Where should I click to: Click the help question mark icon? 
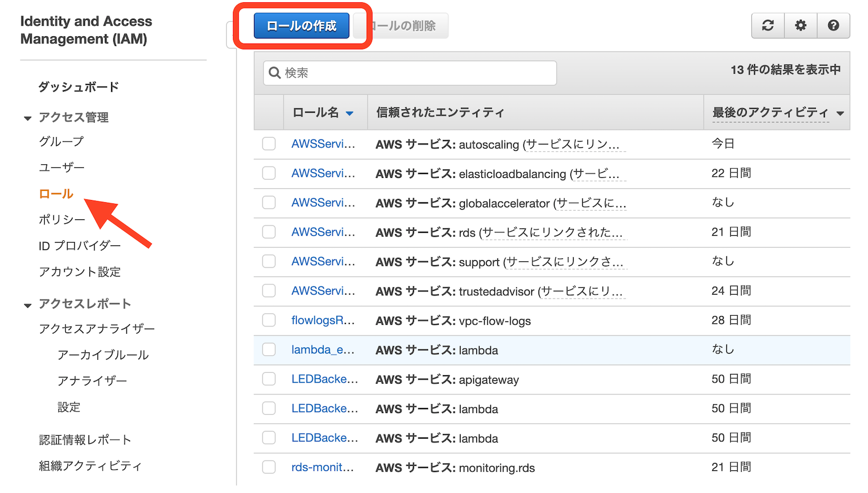pyautogui.click(x=833, y=25)
